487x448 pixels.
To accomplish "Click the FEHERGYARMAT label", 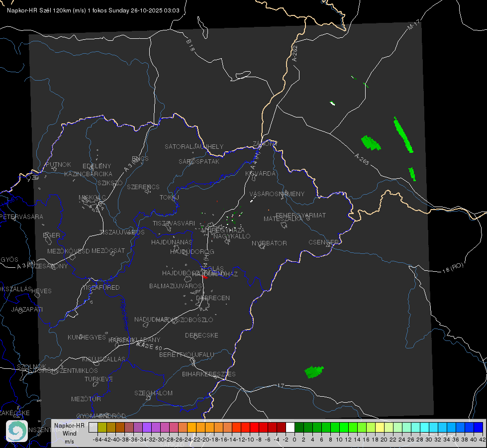I will 300,215.
